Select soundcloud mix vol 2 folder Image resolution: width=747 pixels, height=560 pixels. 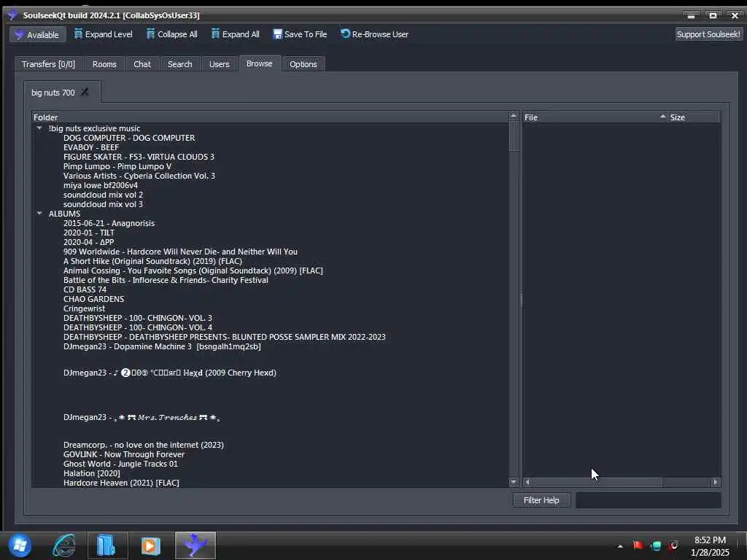(x=103, y=195)
